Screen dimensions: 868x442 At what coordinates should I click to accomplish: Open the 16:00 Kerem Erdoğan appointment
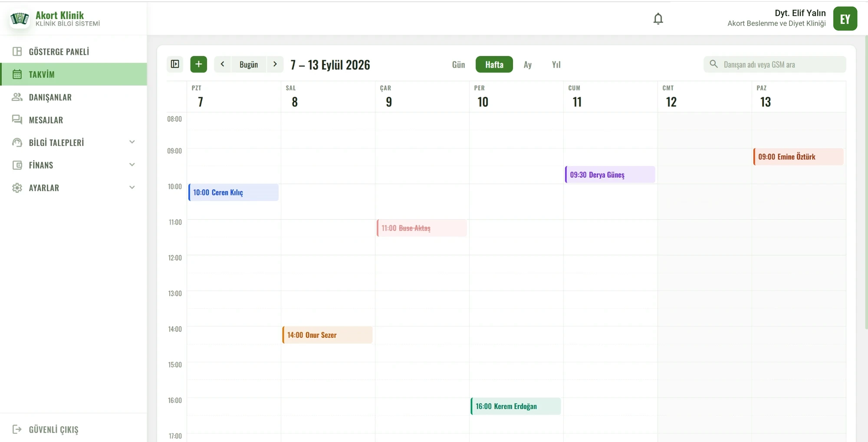(516, 406)
